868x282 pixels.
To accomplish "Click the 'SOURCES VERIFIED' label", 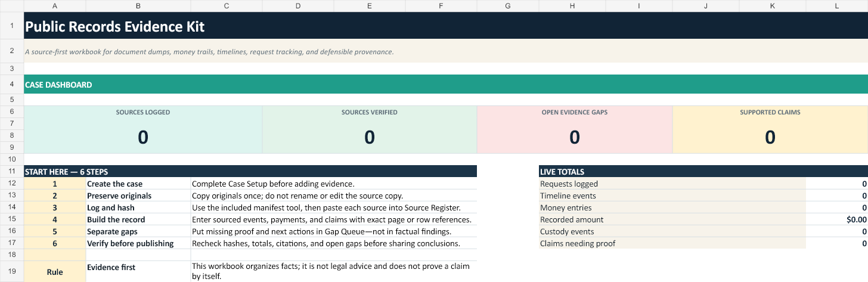I will [x=370, y=112].
